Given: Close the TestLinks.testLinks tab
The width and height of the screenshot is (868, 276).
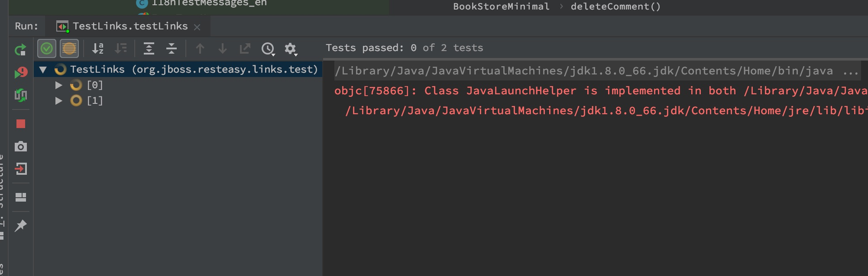Looking at the screenshot, I should point(197,27).
